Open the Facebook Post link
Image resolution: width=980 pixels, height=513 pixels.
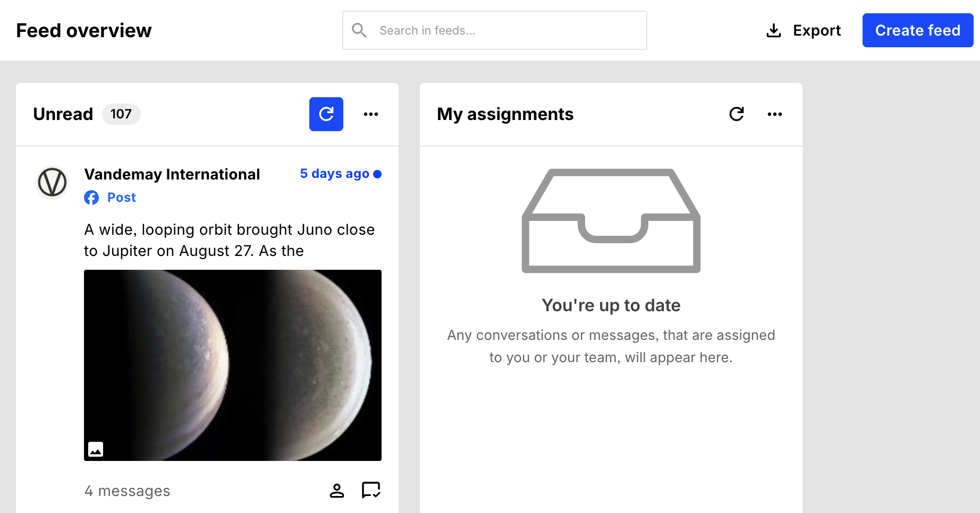click(x=122, y=198)
